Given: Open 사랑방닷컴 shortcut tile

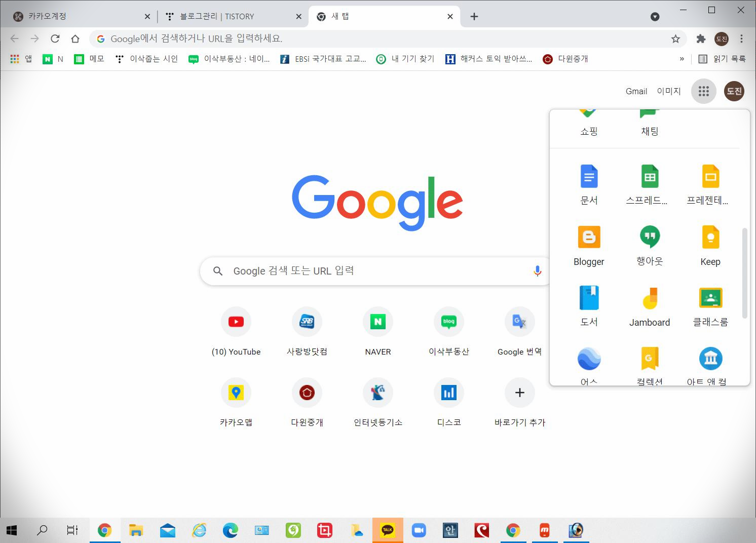Looking at the screenshot, I should tap(307, 332).
